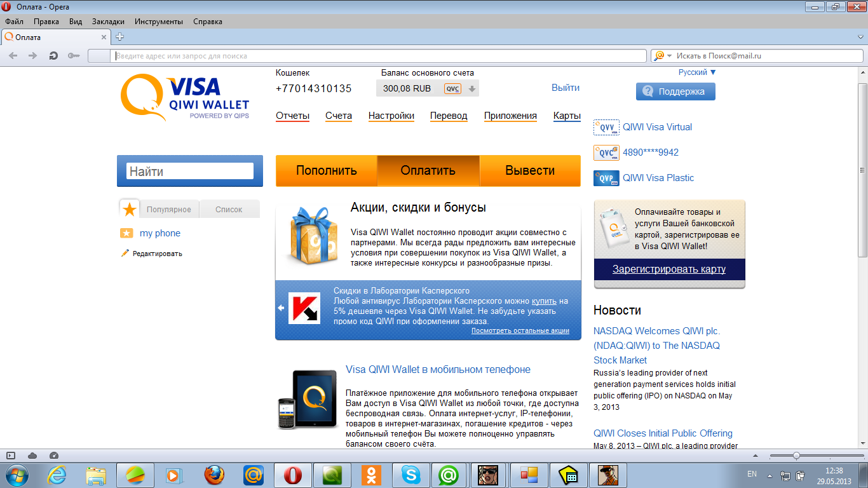Image resolution: width=868 pixels, height=488 pixels.
Task: Open the Odnoklassniki icon in the taskbar
Action: [371, 475]
